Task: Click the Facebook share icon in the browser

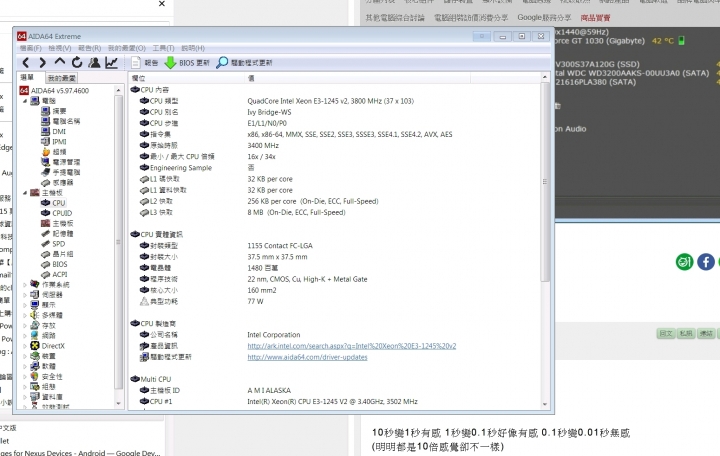Action: click(706, 262)
